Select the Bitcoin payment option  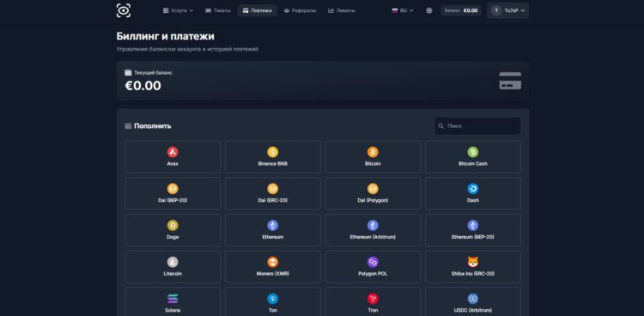click(373, 157)
